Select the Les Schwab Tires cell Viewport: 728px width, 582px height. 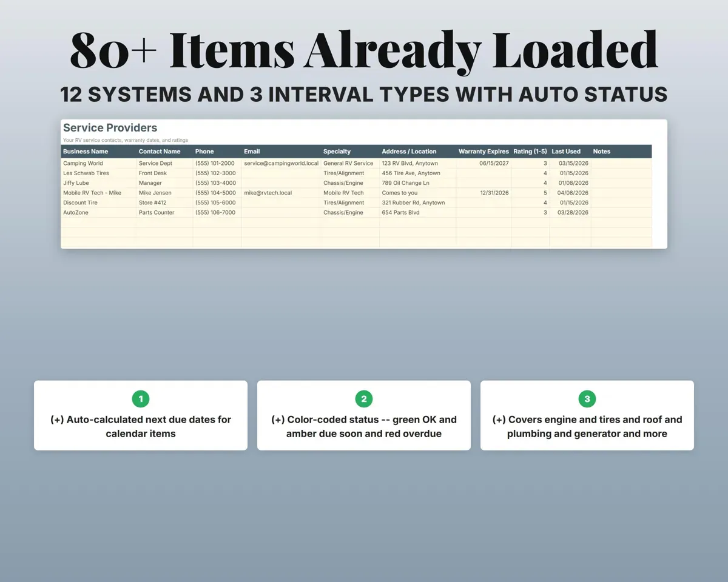click(99, 173)
